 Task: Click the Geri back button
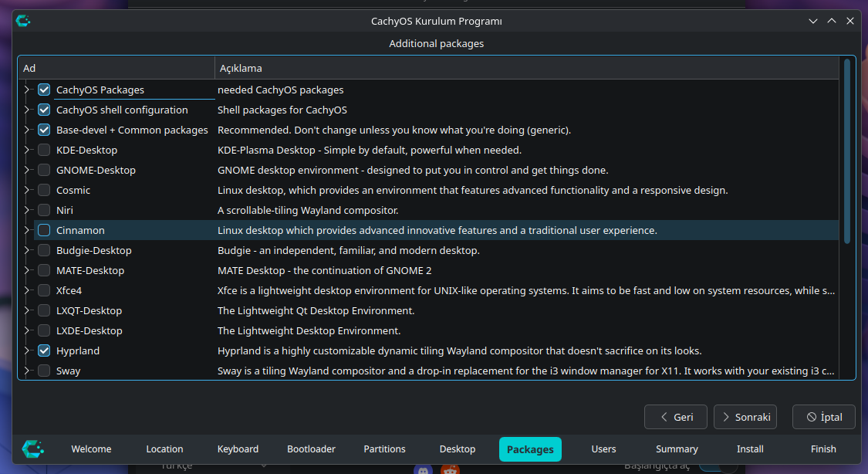pos(675,417)
